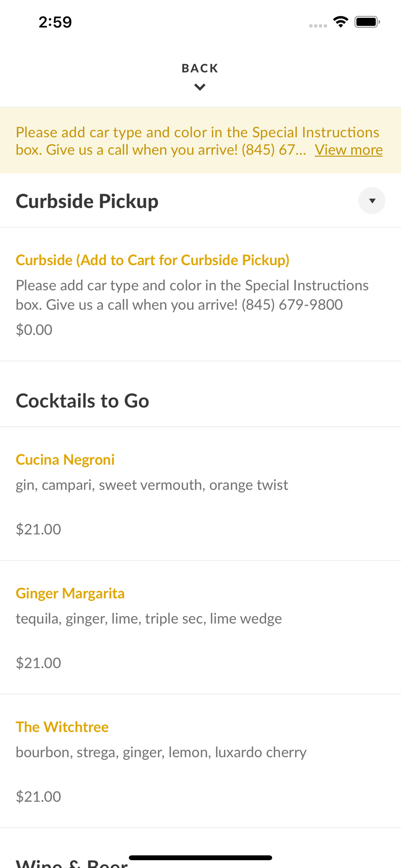
Task: Tap the BACK button at top
Action: 200,69
